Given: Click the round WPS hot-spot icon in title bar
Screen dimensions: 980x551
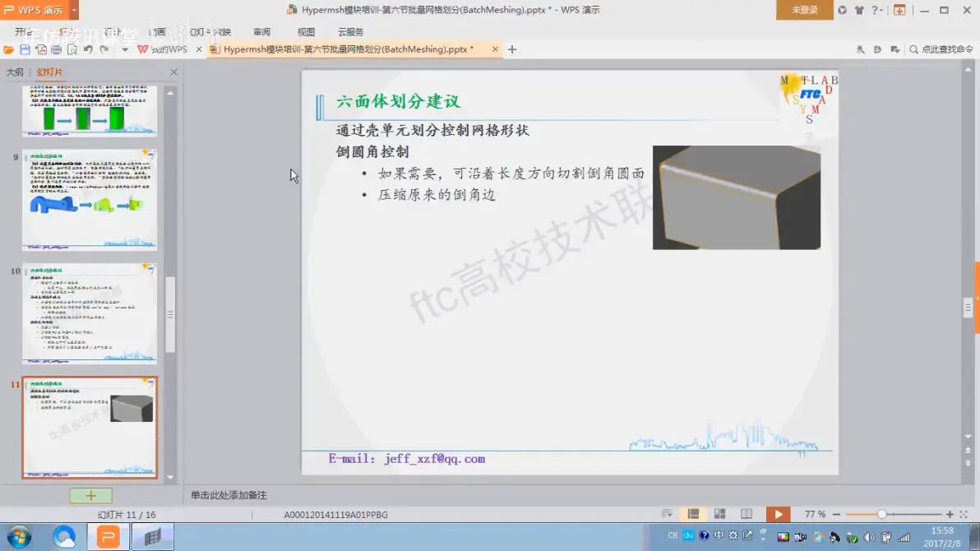Looking at the screenshot, I should pyautogui.click(x=843, y=10).
